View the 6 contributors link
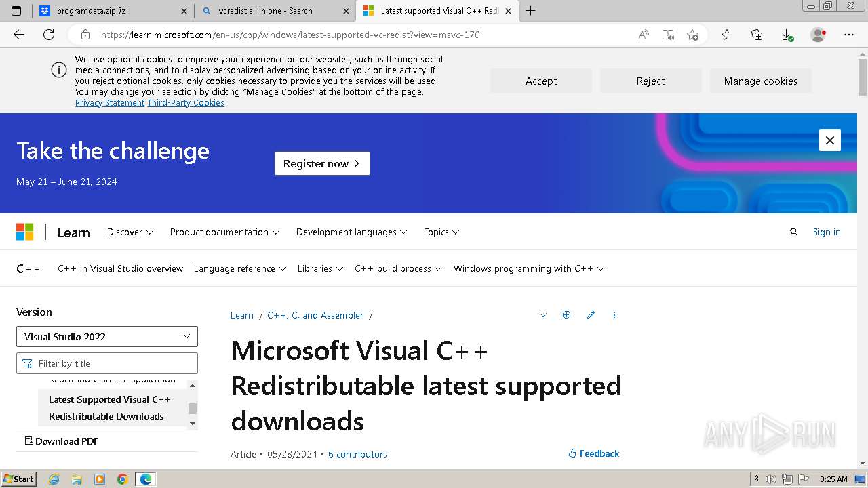This screenshot has width=868, height=488. pyautogui.click(x=357, y=454)
